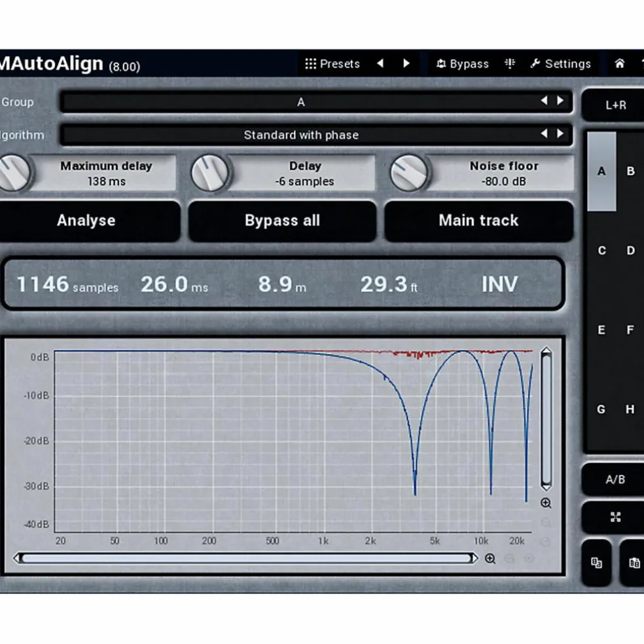Click the Maximum delay knob
The image size is (644, 644).
pos(14,173)
